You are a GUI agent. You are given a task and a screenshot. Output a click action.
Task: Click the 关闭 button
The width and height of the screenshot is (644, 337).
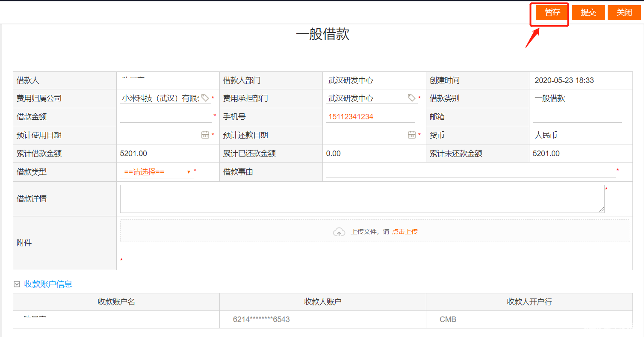point(624,12)
